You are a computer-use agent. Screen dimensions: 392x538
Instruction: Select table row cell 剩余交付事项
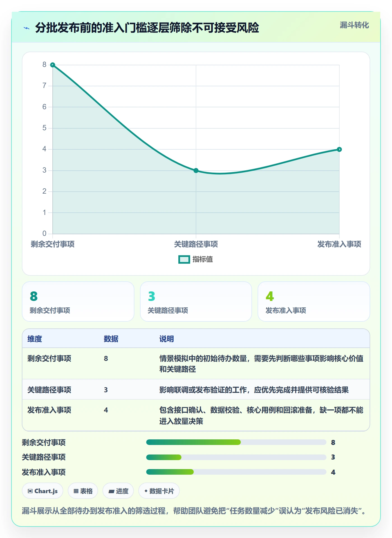click(x=49, y=358)
